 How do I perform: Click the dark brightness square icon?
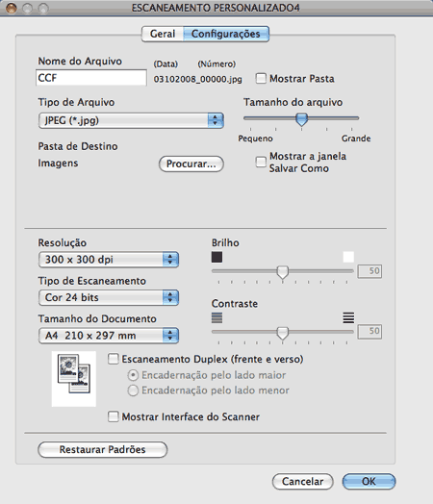[x=216, y=257]
